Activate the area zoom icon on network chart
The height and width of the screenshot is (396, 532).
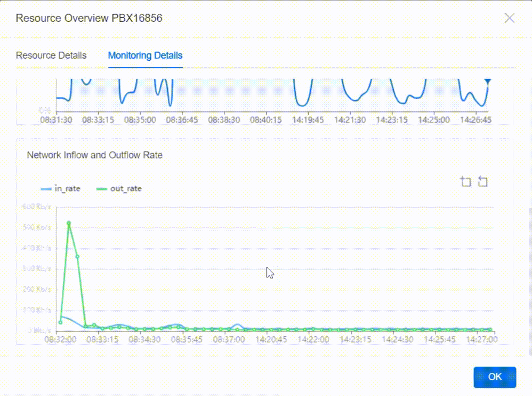465,181
